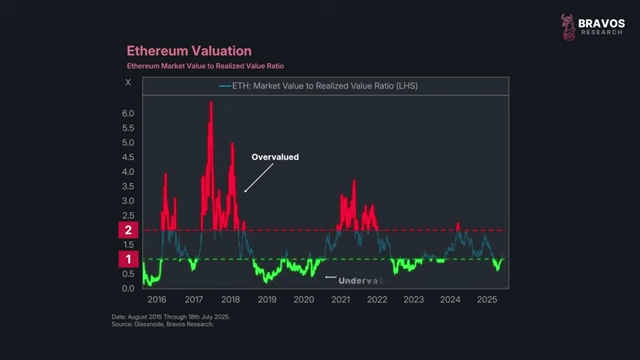The image size is (640, 360).
Task: Click the 'Ethereum Market Value to Realized Value Ratio' subtitle
Action: 205,66
